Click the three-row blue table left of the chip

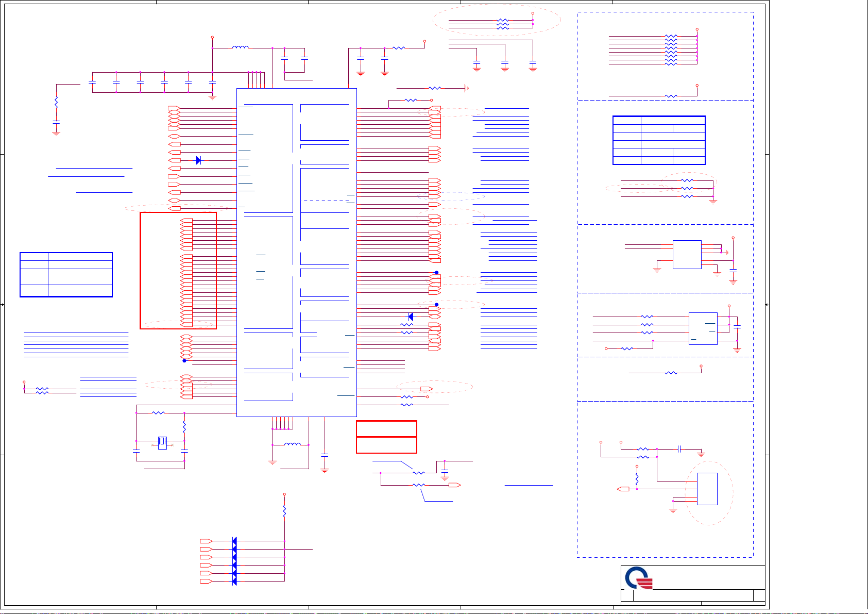point(66,275)
